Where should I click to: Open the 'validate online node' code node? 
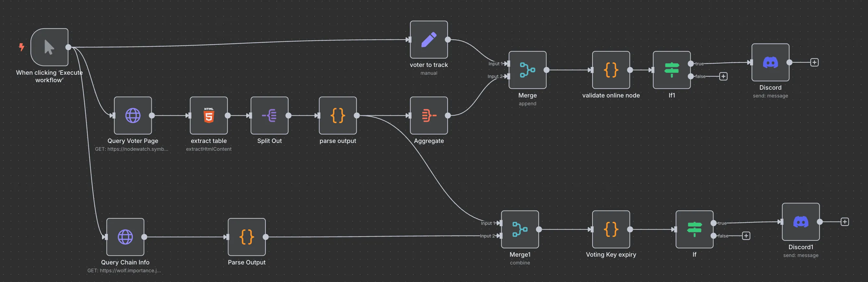pos(611,70)
